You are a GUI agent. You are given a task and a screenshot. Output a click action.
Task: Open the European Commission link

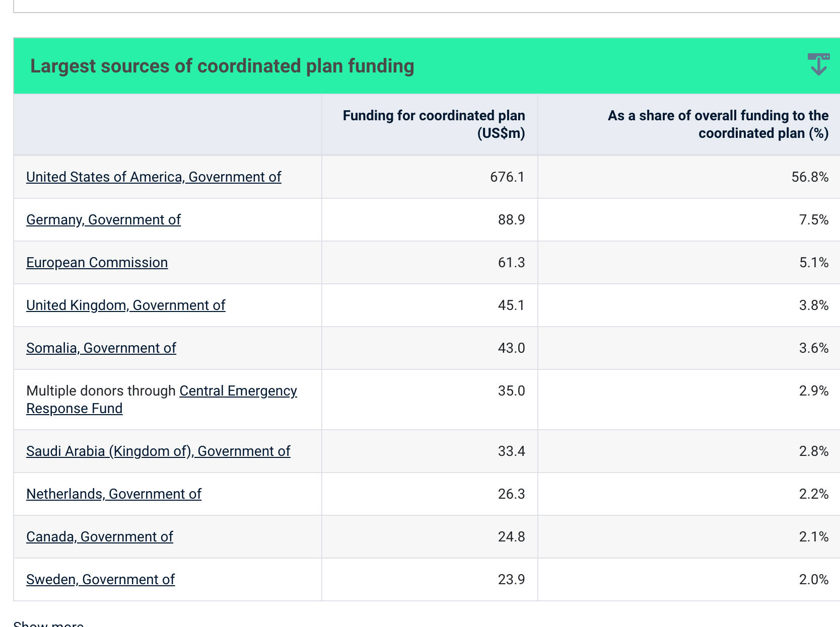(97, 263)
